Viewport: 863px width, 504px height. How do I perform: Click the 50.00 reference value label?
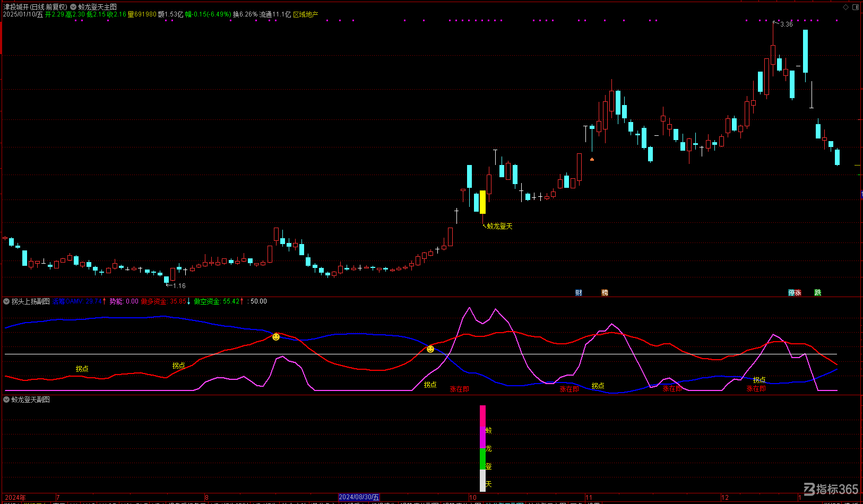[x=258, y=301]
